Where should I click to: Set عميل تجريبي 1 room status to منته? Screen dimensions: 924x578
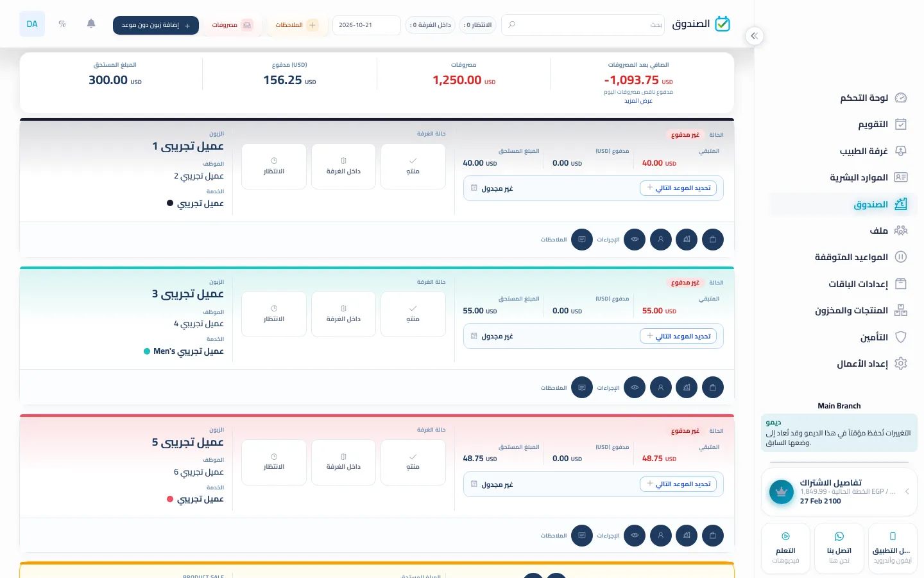413,166
